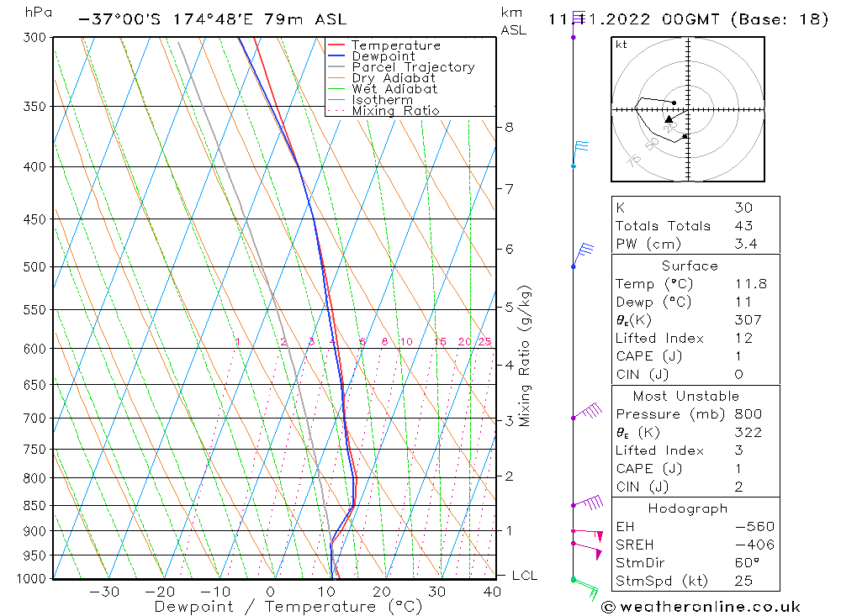This screenshot has width=841, height=616.
Task: Click the mixing ratio 25 pink label
Action: coord(485,341)
